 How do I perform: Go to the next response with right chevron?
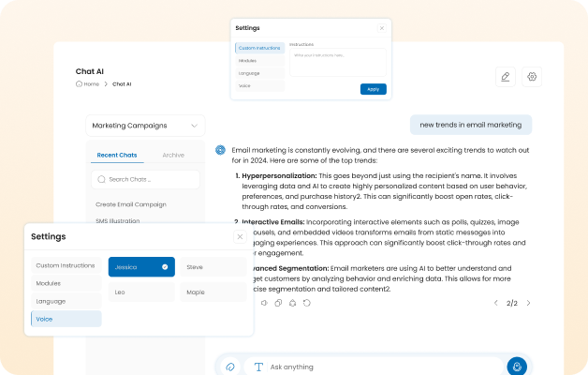(528, 303)
